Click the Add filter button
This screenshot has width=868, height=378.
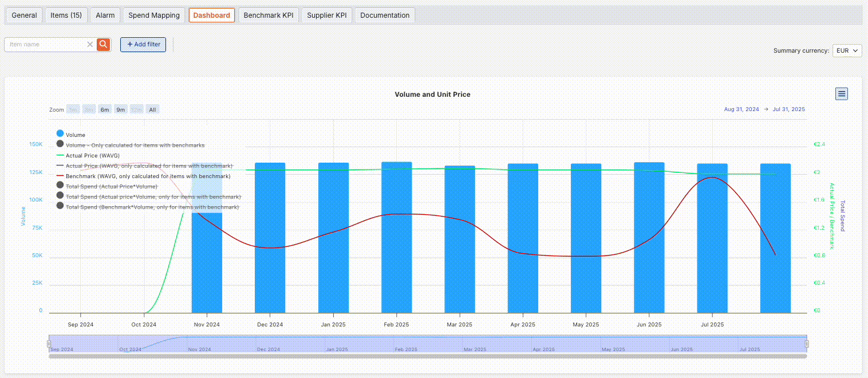(x=143, y=45)
